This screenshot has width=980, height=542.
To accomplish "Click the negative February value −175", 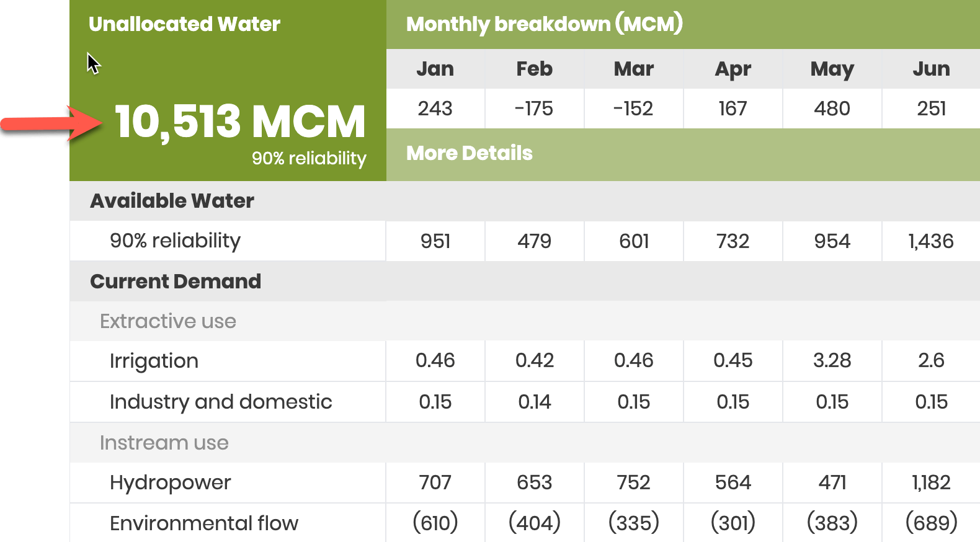I will (x=534, y=108).
